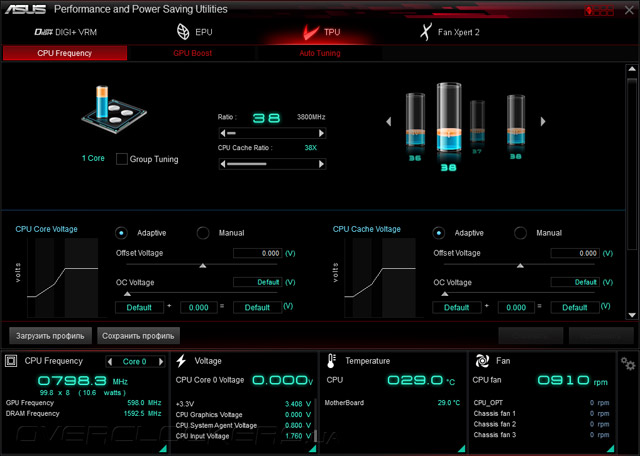This screenshot has height=456, width=640.
Task: Expand Fan panel corner triangle
Action: [611, 449]
